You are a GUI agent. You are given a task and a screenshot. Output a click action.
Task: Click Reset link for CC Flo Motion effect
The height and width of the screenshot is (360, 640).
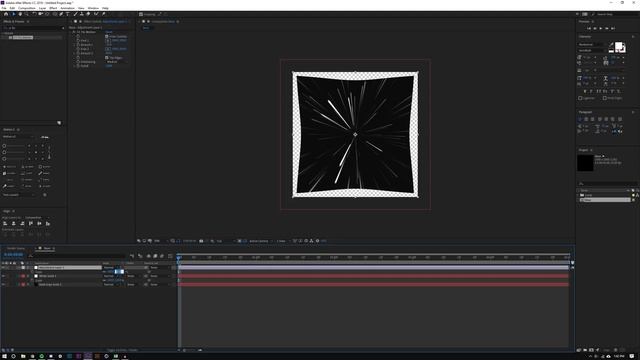pyautogui.click(x=109, y=32)
